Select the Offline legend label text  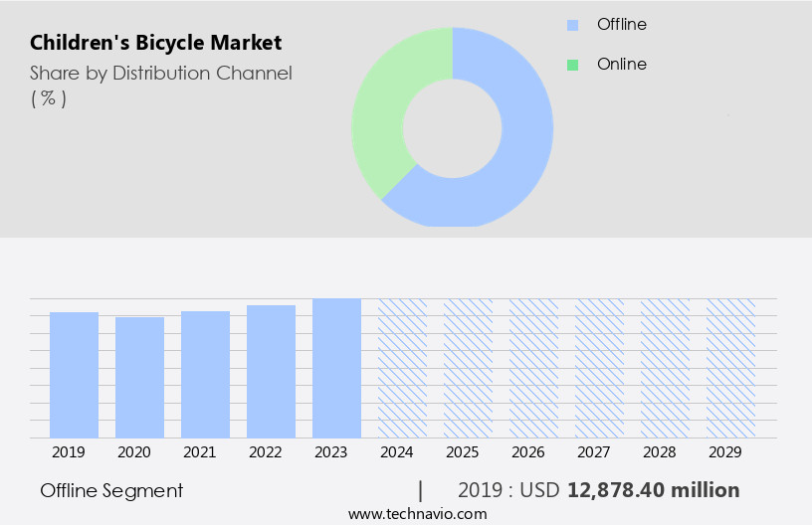(621, 24)
